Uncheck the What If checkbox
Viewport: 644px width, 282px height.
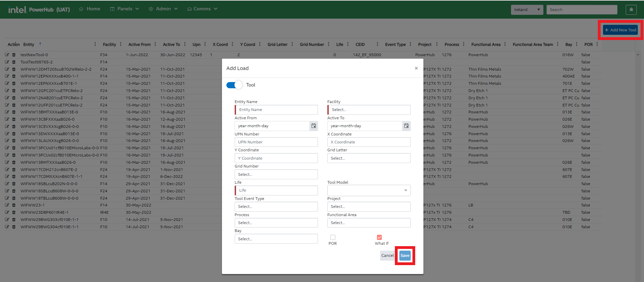coord(379,237)
